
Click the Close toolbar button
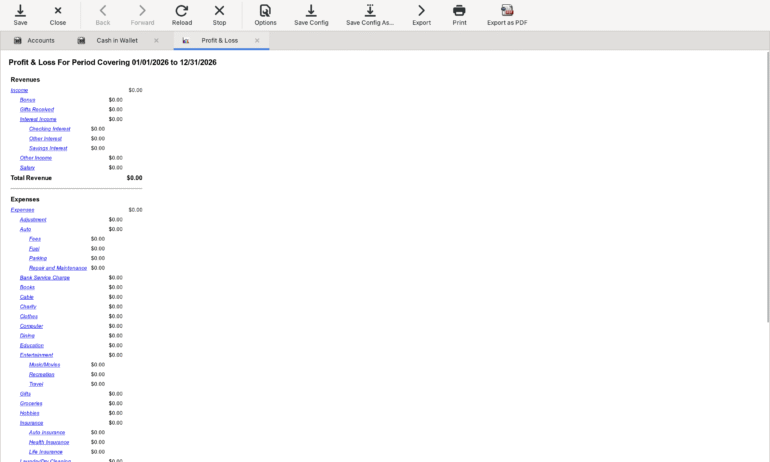(58, 11)
